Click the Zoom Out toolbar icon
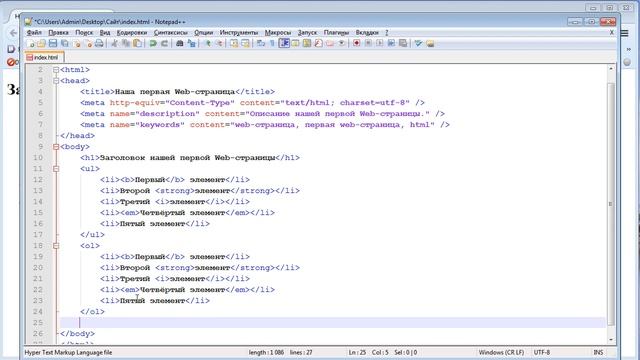 click(220, 43)
